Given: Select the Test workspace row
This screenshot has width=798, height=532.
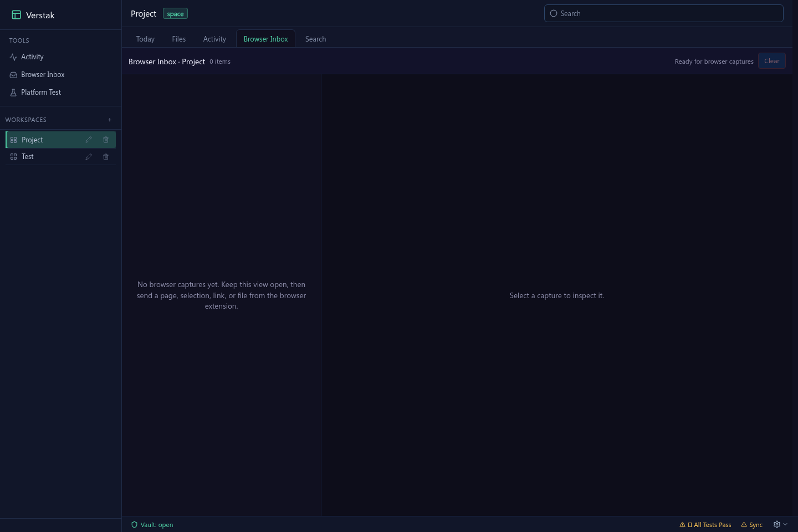Looking at the screenshot, I should point(60,157).
